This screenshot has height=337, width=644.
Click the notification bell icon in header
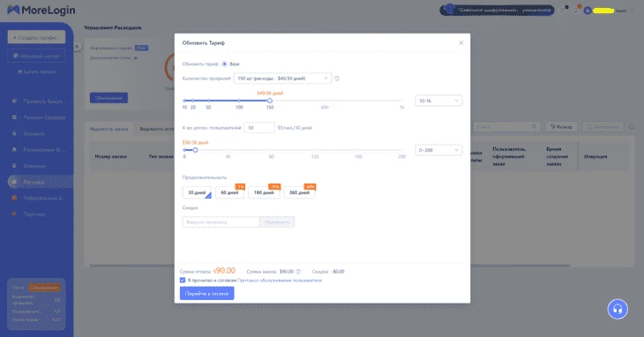pyautogui.click(x=576, y=10)
